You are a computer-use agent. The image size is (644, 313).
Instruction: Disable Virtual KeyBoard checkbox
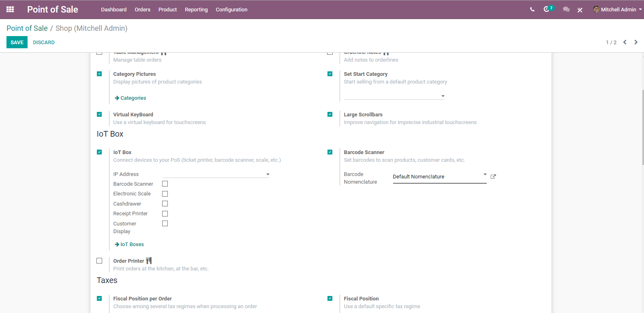coord(99,114)
